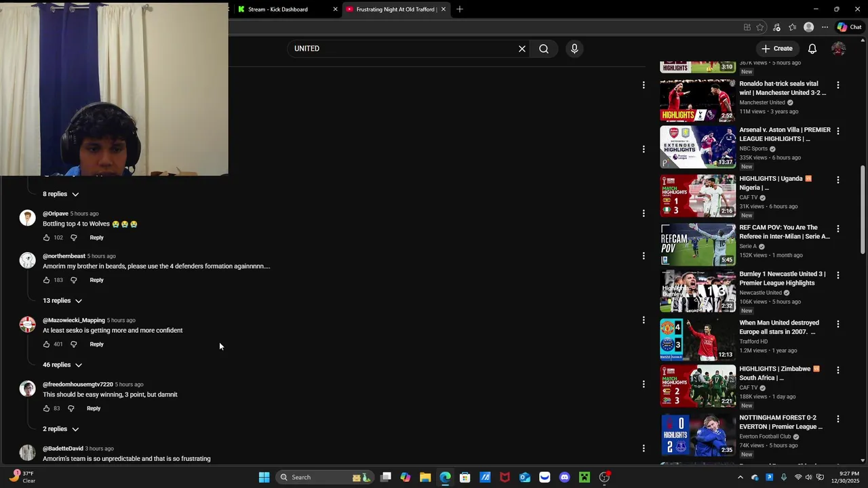The height and width of the screenshot is (488, 868).
Task: Click the YouTube search magnifier button
Action: coord(544,49)
